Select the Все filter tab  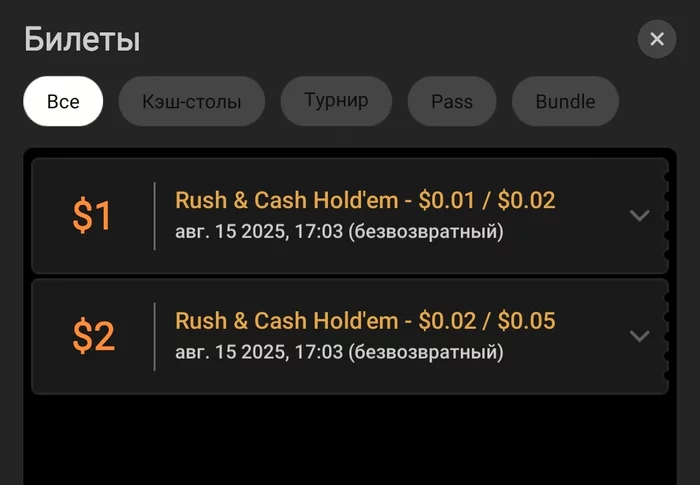(x=63, y=101)
